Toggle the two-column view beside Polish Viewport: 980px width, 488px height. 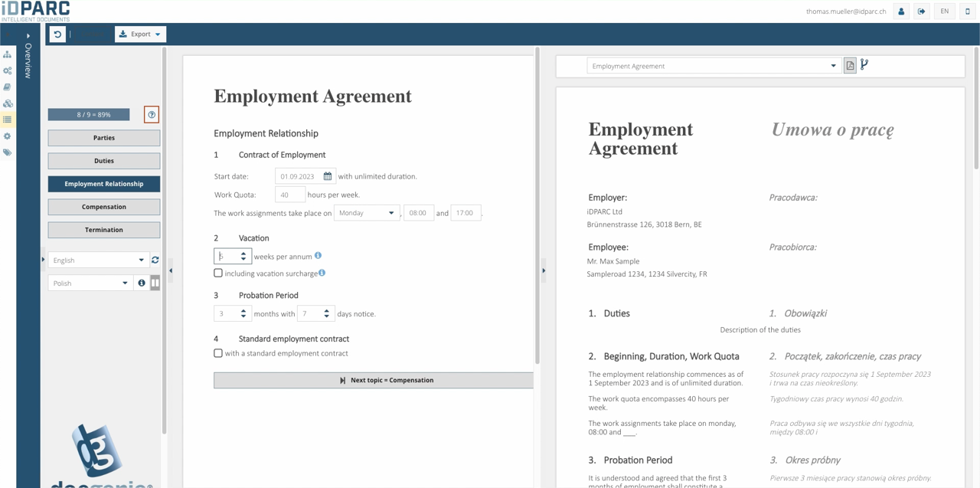[x=155, y=283]
